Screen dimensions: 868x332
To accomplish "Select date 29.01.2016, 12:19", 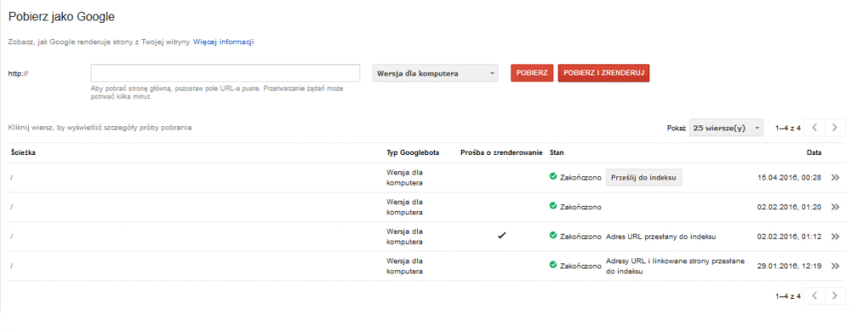I will point(789,266).
